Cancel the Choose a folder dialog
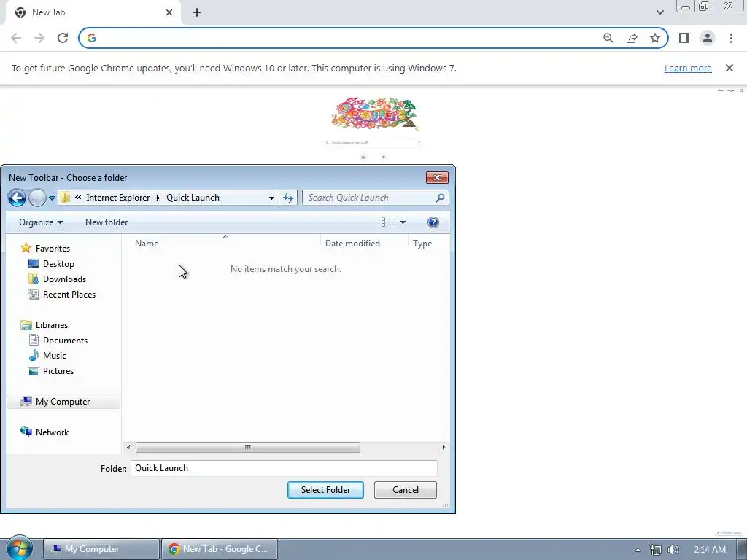 pyautogui.click(x=406, y=490)
